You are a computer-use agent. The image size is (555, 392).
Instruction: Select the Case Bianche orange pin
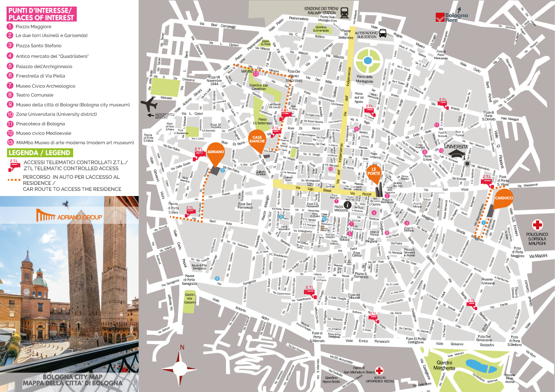pos(257,142)
